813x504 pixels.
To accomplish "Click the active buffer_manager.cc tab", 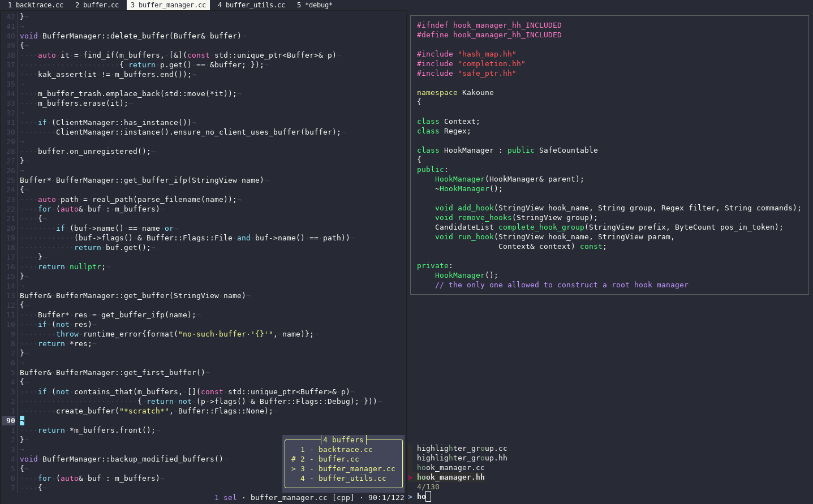I will [168, 5].
